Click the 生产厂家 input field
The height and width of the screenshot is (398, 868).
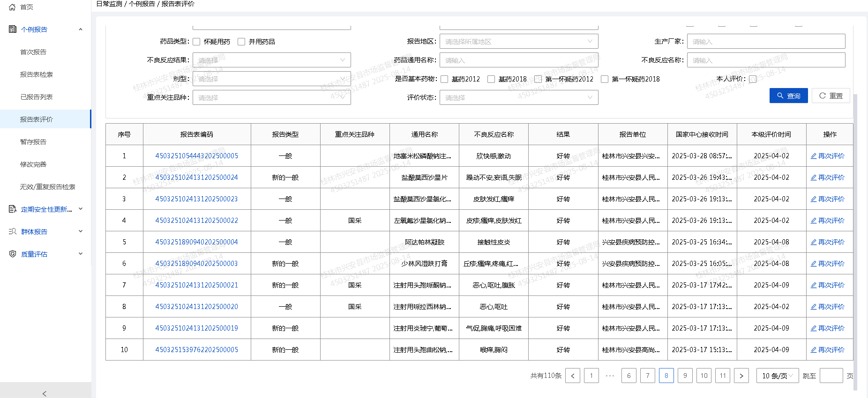point(766,42)
